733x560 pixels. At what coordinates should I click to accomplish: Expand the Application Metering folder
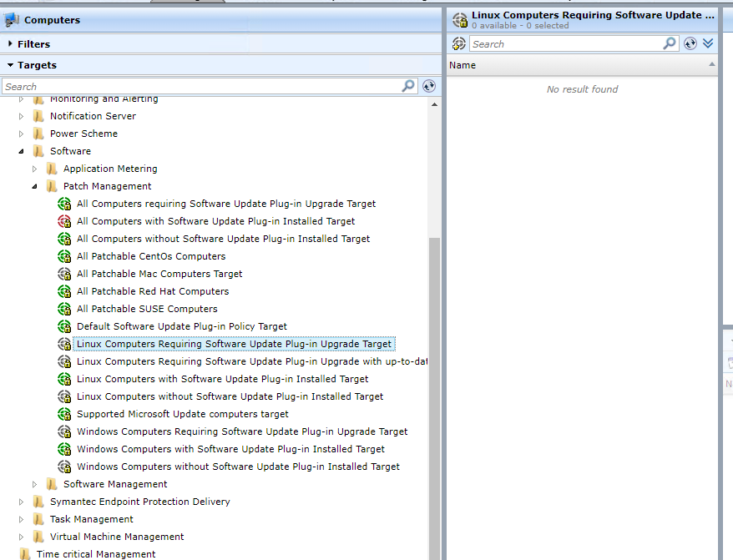35,169
